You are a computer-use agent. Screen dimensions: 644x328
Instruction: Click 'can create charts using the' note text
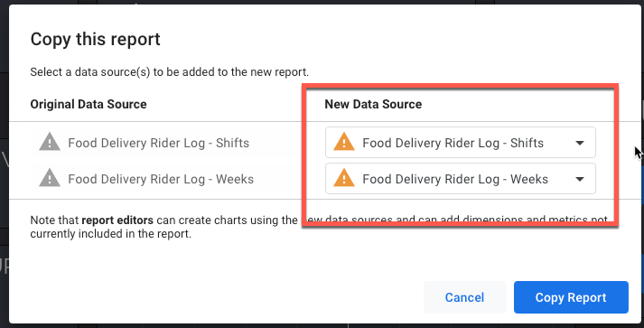point(227,220)
